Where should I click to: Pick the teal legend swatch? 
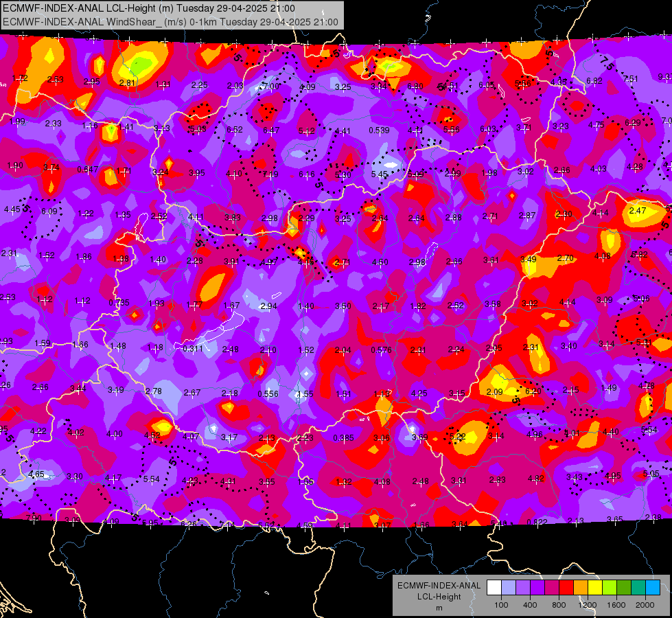[638, 588]
